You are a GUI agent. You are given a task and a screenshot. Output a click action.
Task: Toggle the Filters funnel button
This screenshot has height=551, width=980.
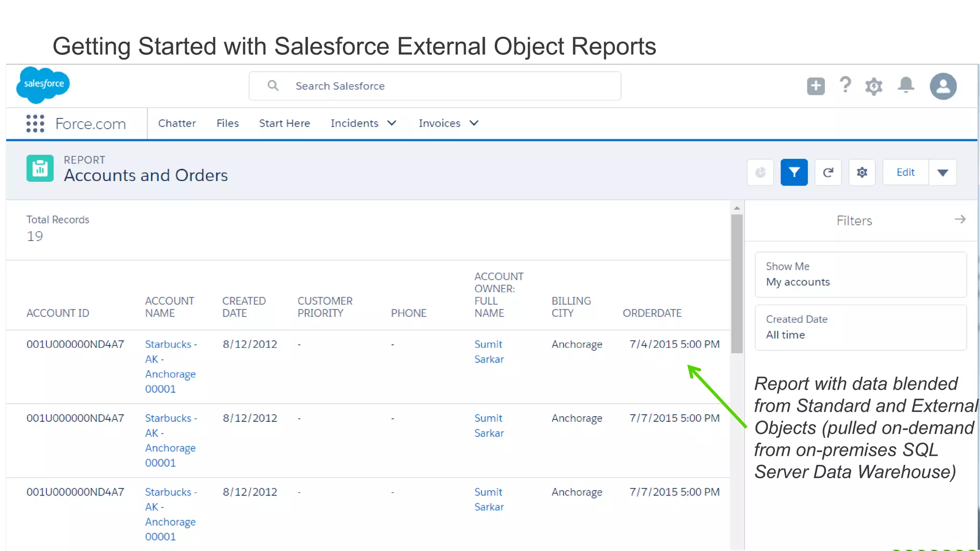tap(794, 172)
